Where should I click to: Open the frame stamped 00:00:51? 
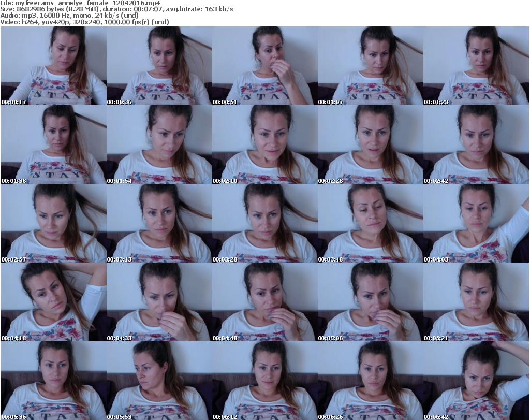(x=264, y=66)
